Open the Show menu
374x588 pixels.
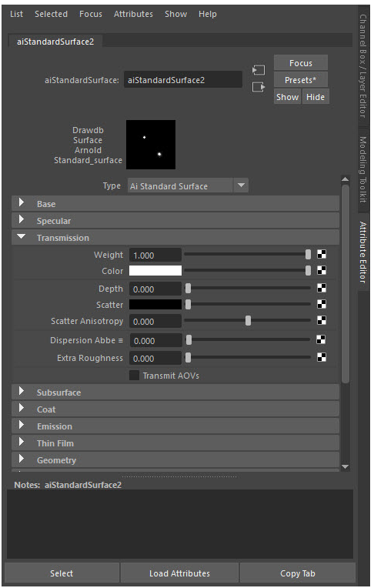pyautogui.click(x=175, y=14)
